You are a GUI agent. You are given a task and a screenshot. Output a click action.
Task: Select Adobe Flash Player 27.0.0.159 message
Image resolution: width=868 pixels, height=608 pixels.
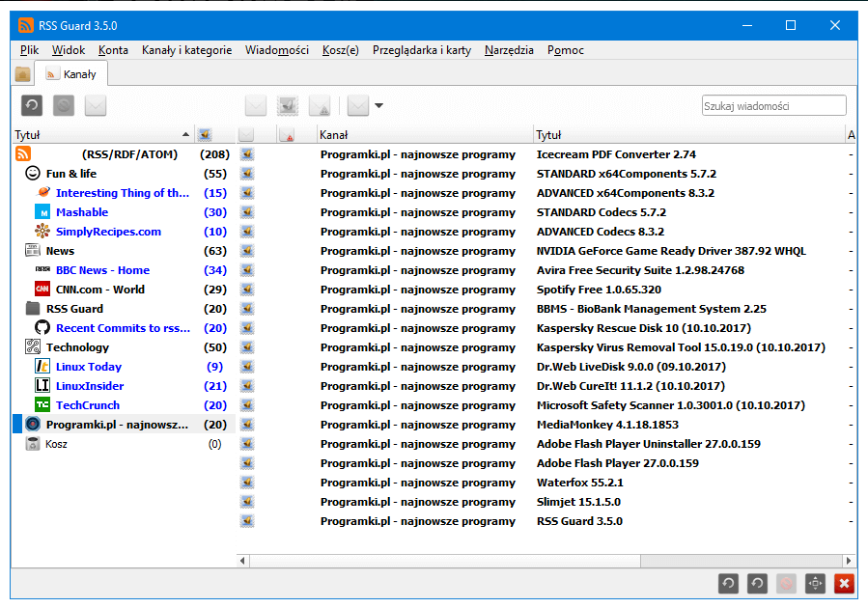(x=617, y=463)
